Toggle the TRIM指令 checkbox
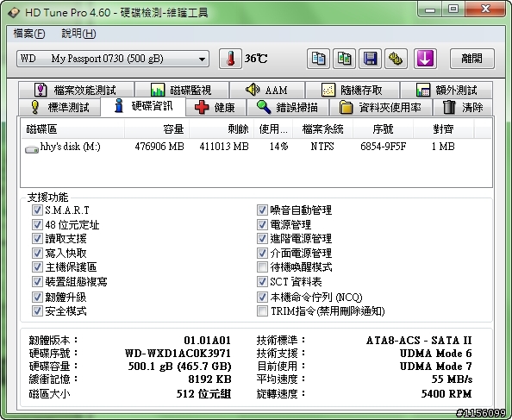 pyautogui.click(x=262, y=311)
